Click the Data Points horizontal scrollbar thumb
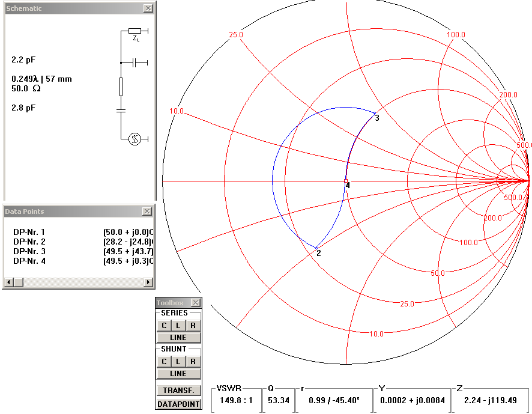The image size is (532, 414). [19, 282]
